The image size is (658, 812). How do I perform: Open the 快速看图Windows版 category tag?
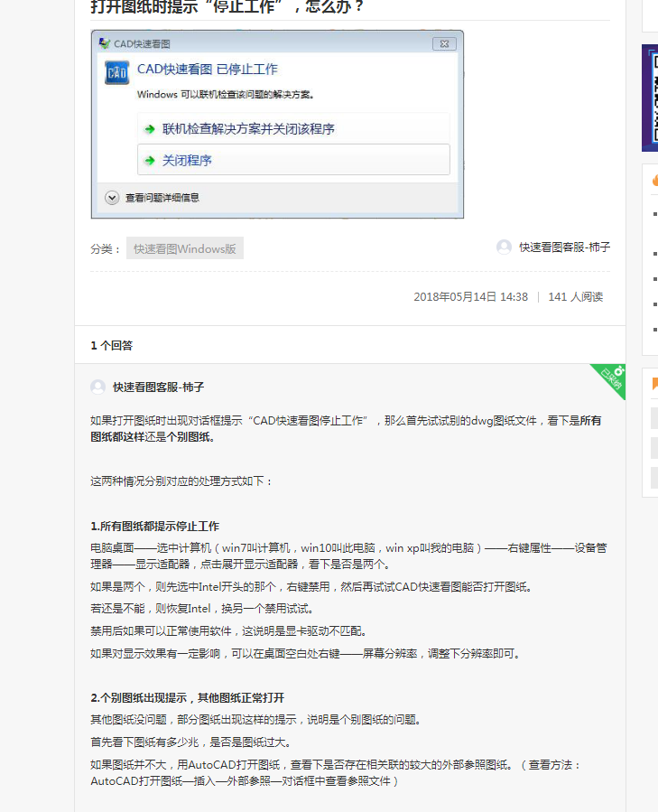[185, 248]
